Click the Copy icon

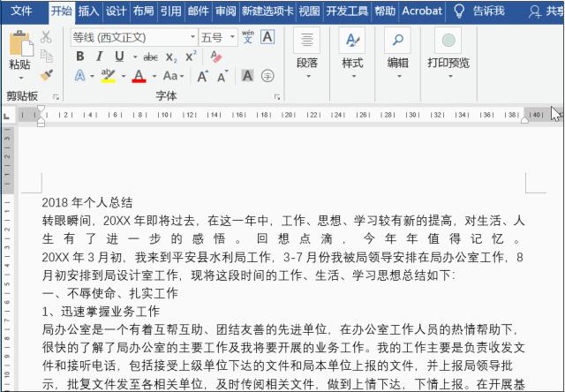(47, 57)
